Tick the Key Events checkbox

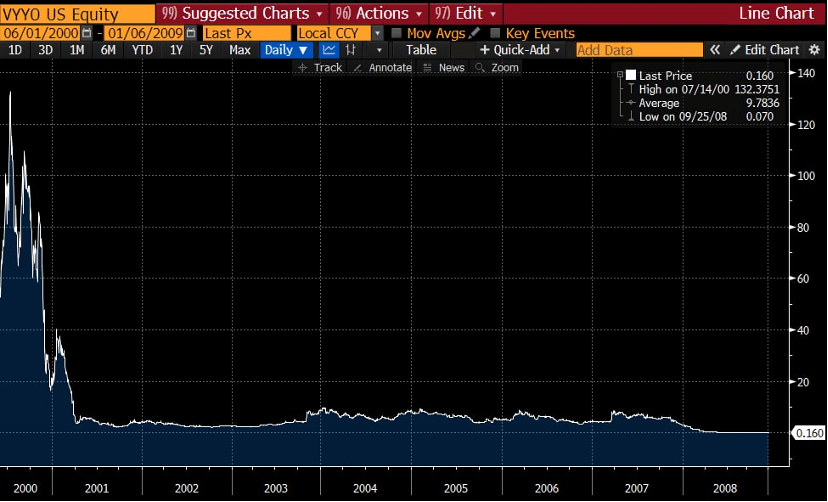coord(495,33)
